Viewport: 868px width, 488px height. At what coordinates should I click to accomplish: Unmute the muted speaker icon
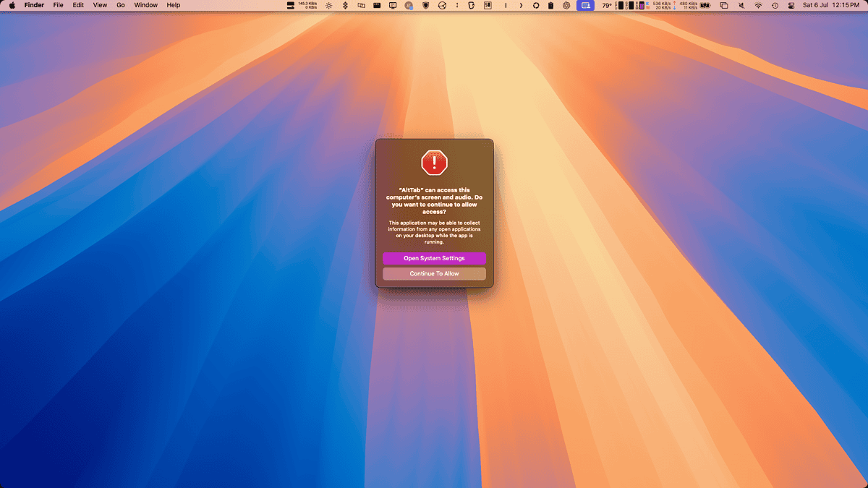point(741,5)
